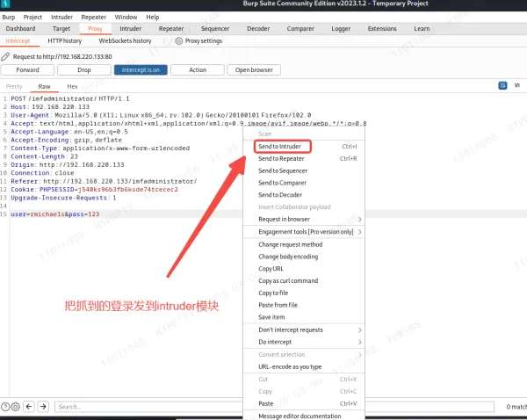Switch to the Pretty view tab
Image resolution: width=527 pixels, height=420 pixels.
tap(14, 86)
